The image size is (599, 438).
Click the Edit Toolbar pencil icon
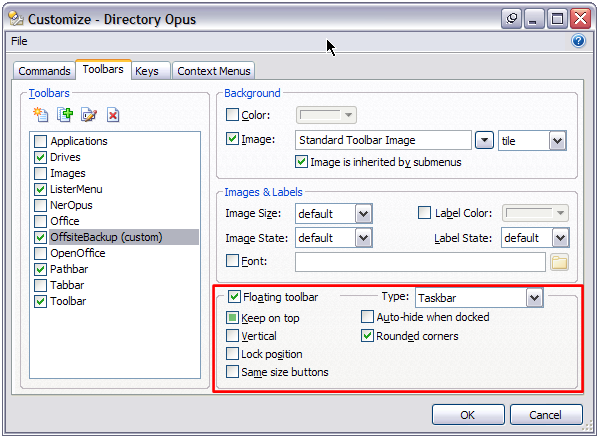point(89,115)
